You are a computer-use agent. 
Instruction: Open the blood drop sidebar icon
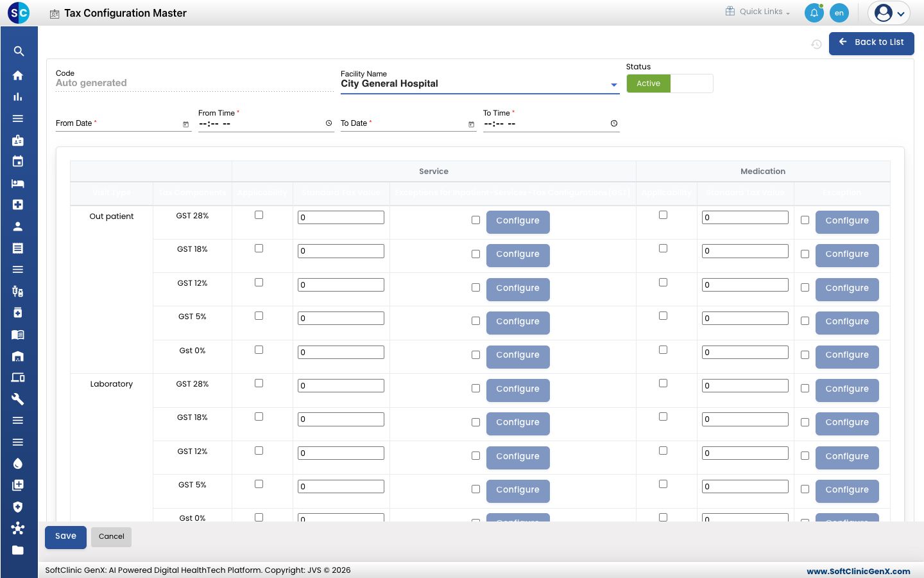(x=18, y=464)
